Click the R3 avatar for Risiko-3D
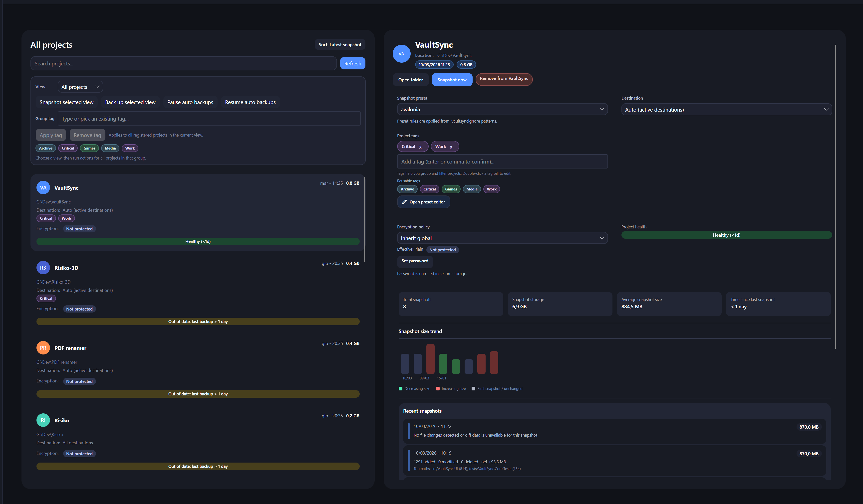 click(43, 268)
